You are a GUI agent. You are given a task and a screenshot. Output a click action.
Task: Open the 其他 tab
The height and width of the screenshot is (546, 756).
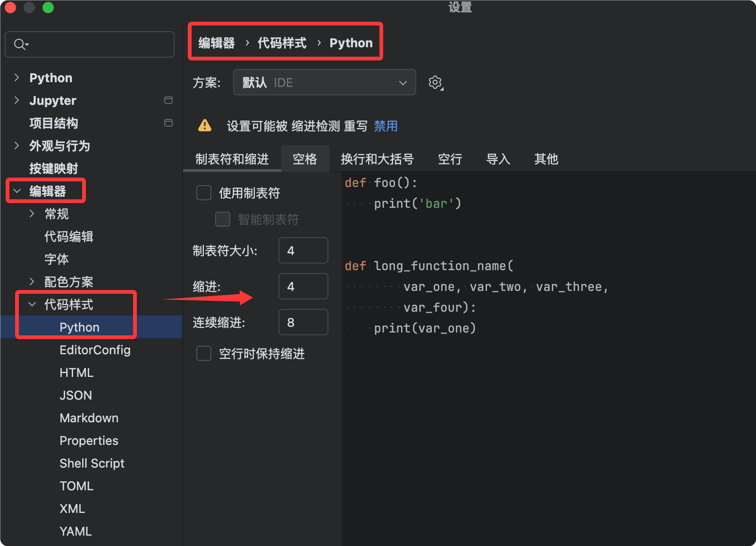click(546, 159)
